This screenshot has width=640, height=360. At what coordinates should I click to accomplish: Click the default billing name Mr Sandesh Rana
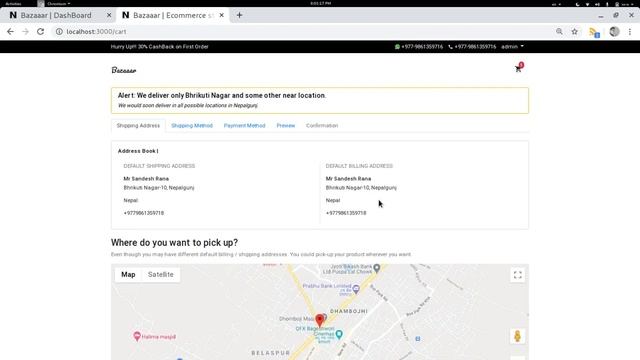pyautogui.click(x=348, y=179)
